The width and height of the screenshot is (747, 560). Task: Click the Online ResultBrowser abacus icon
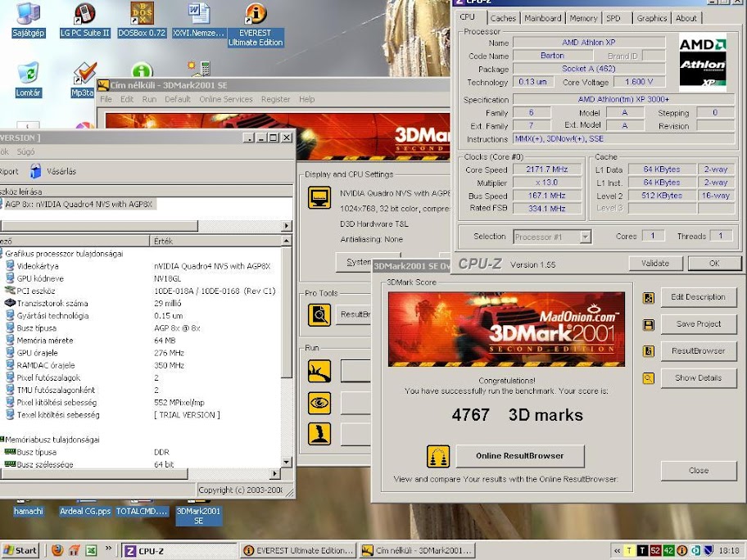click(438, 456)
